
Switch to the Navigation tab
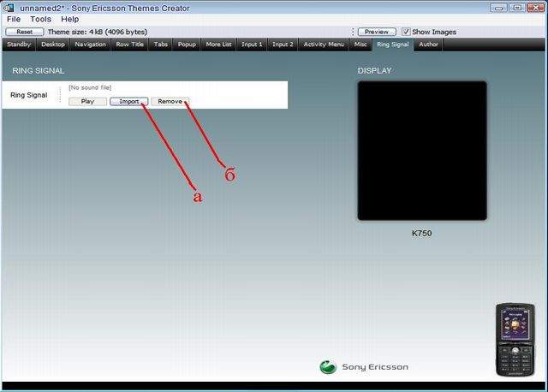(90, 45)
